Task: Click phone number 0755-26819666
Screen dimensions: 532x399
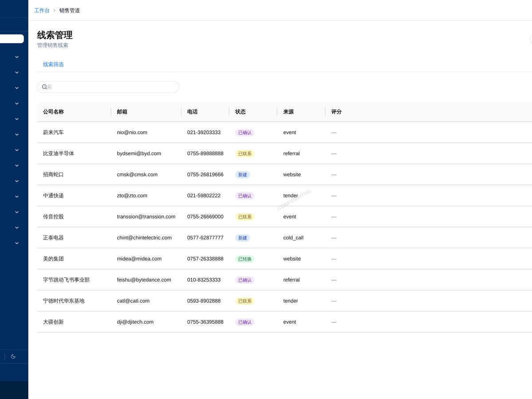Action: 205,175
